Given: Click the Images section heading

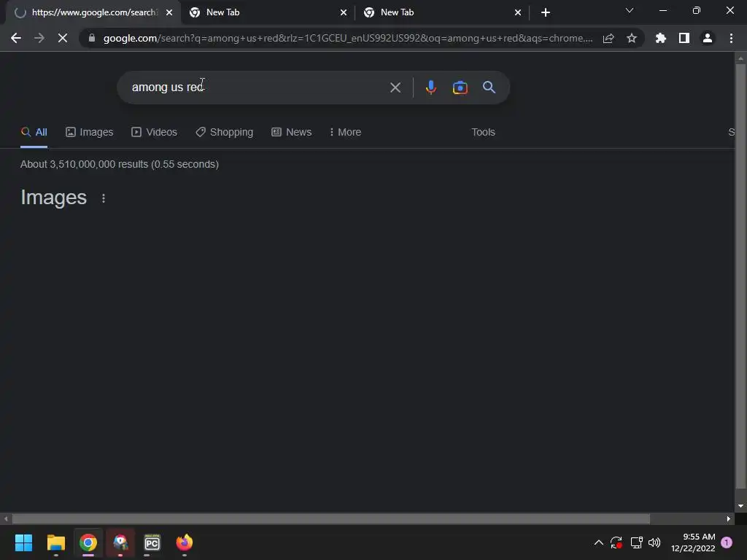Looking at the screenshot, I should 53,198.
